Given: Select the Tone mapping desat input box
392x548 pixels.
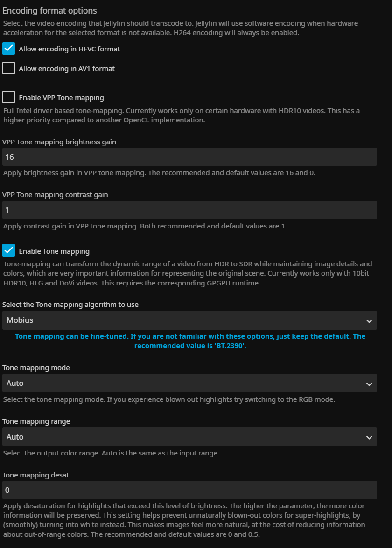Looking at the screenshot, I should coord(189,490).
